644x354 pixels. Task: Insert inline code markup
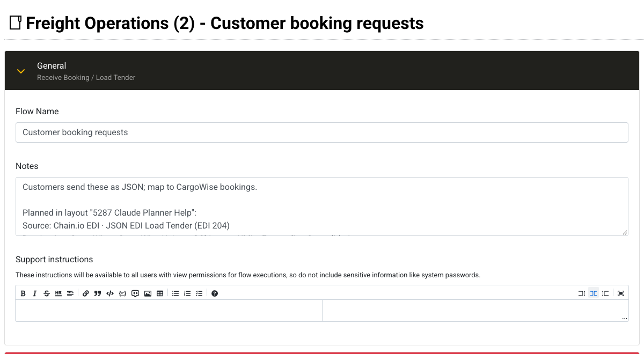pyautogui.click(x=110, y=293)
